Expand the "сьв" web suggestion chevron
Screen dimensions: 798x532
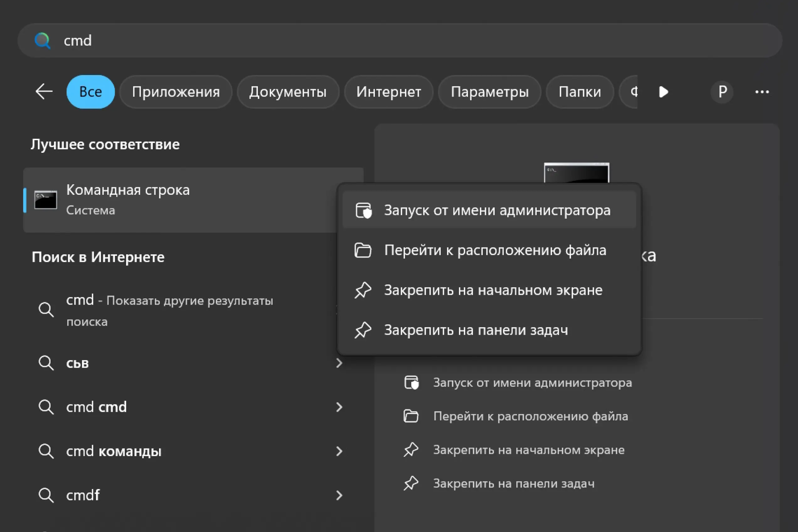[339, 363]
